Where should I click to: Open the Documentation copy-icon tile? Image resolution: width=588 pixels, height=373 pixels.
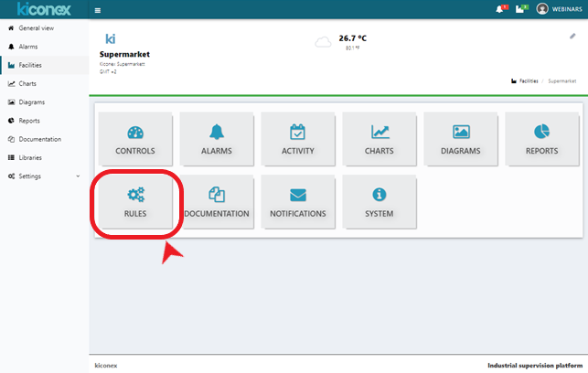(x=217, y=203)
